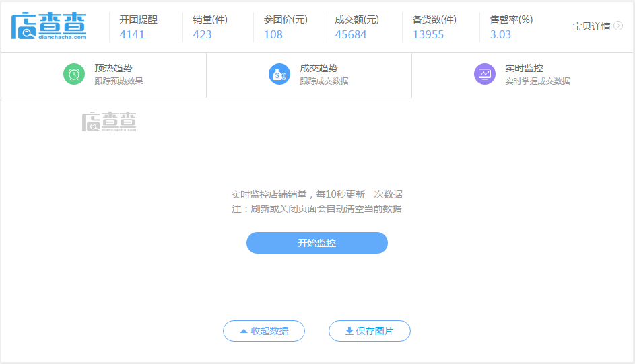Image resolution: width=635 pixels, height=364 pixels.
Task: Click the green alarm clock 预热趋势 icon
Action: (x=74, y=75)
